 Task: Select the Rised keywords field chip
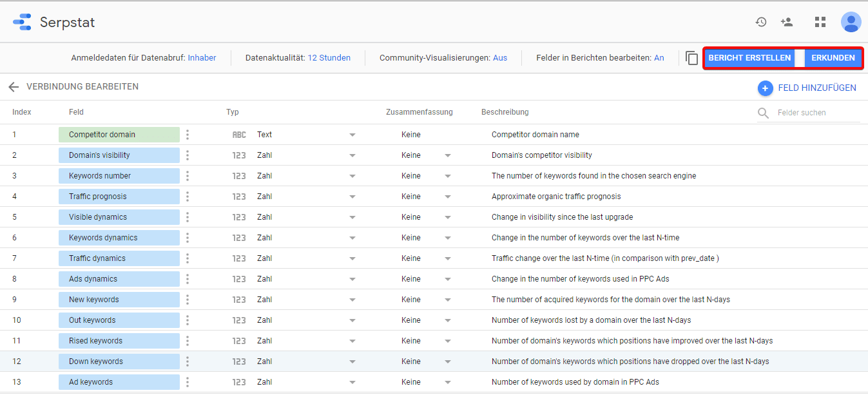click(119, 341)
